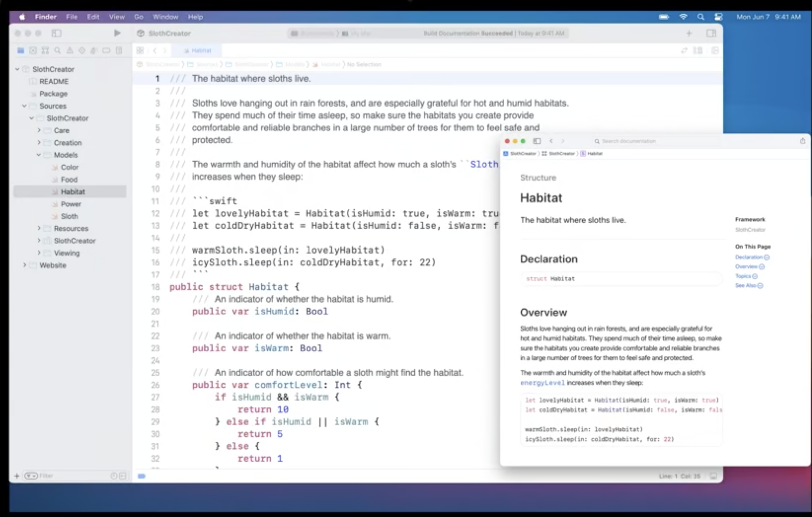812x517 pixels.
Task: Open the Symbol navigator
Action: click(45, 51)
